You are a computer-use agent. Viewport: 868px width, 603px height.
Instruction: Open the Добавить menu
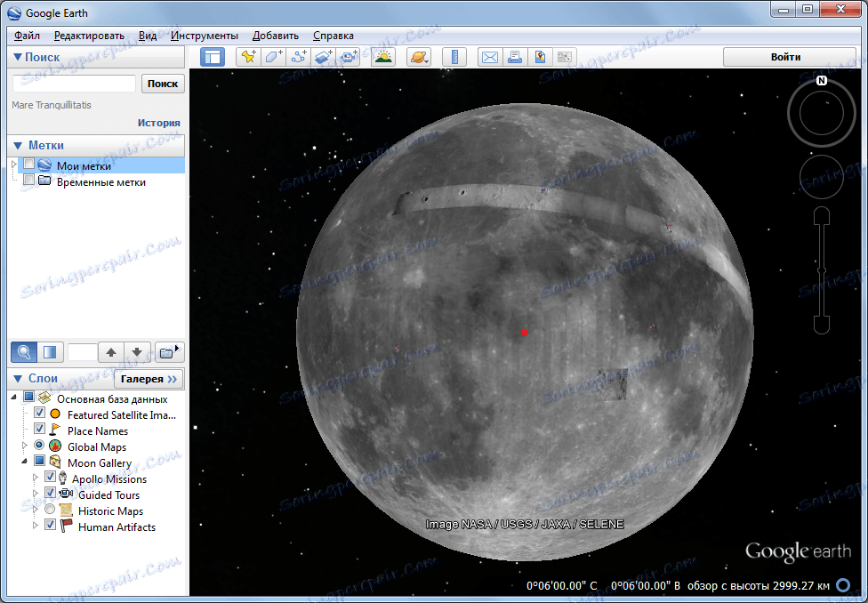click(x=275, y=36)
